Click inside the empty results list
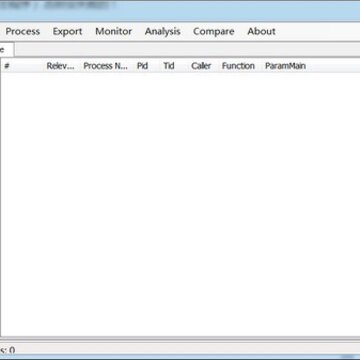Viewport: 360px width, 360px height. [180, 203]
